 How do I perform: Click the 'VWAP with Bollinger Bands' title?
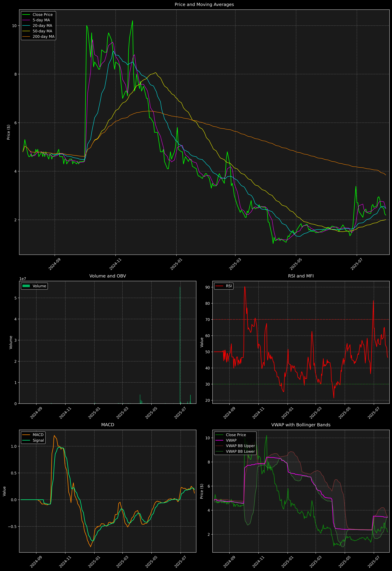301,425
